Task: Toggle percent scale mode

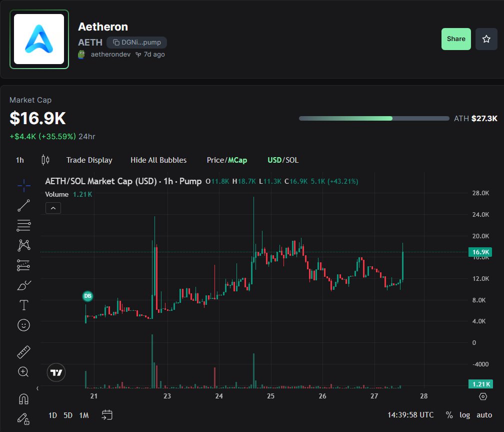Action: [x=449, y=415]
